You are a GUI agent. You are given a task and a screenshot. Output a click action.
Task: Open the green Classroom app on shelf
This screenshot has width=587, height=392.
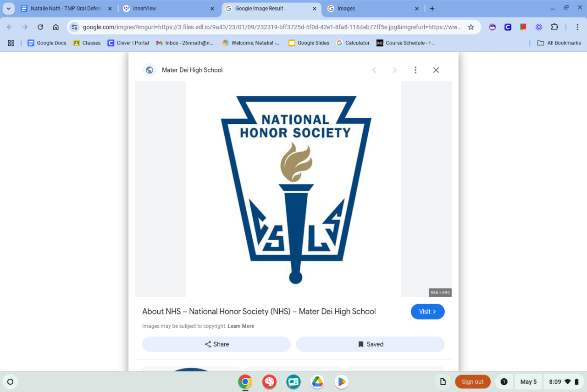tap(293, 381)
